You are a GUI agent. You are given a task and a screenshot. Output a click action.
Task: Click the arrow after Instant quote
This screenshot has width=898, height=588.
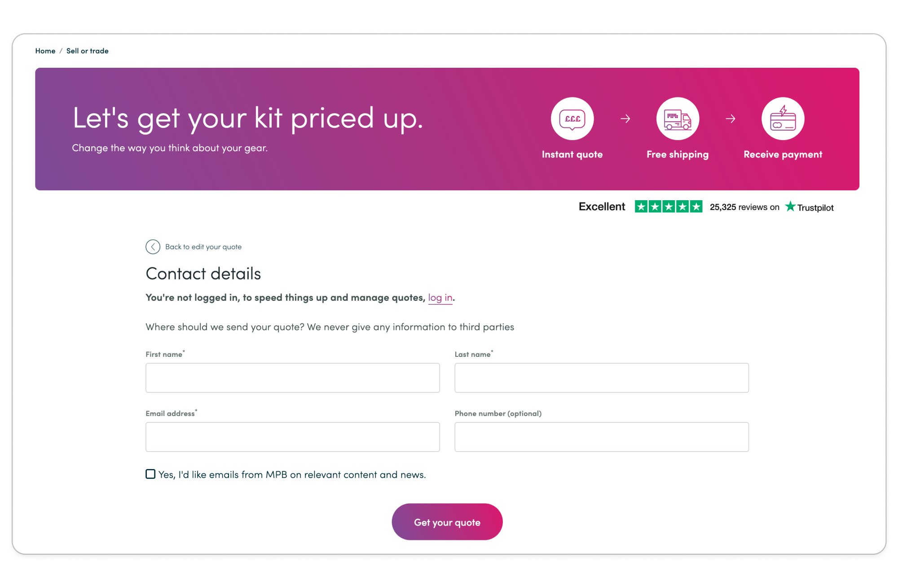(625, 119)
